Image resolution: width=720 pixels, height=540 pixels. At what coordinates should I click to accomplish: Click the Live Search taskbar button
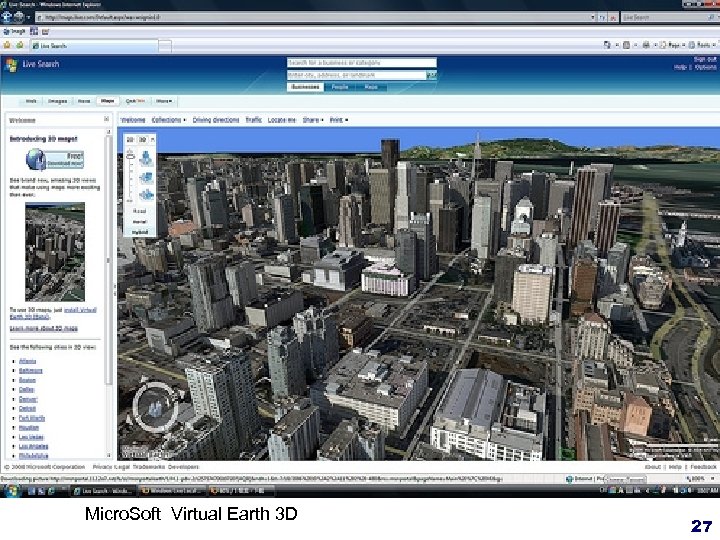103,491
